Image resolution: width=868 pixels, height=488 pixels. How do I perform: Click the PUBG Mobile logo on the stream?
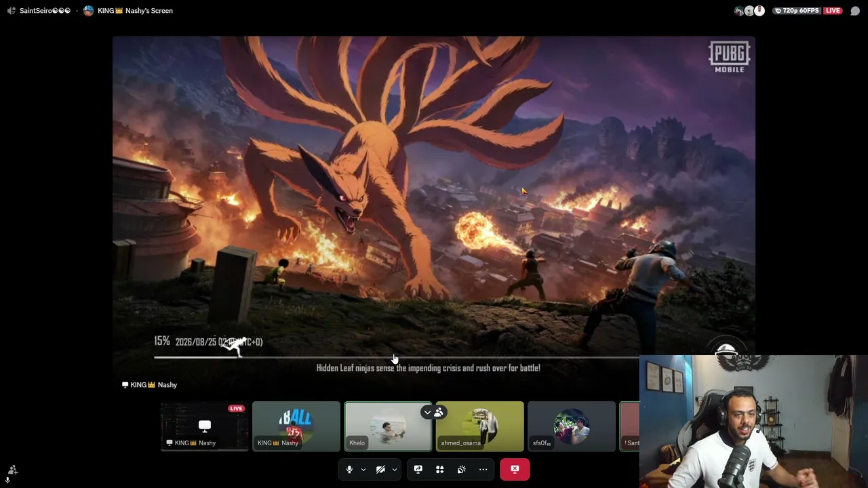[x=730, y=57]
